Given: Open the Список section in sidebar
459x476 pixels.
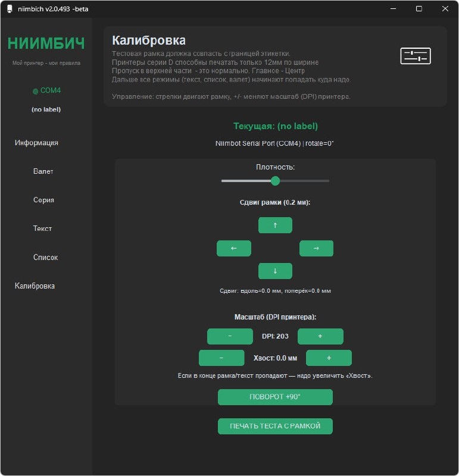Looking at the screenshot, I should click(46, 257).
